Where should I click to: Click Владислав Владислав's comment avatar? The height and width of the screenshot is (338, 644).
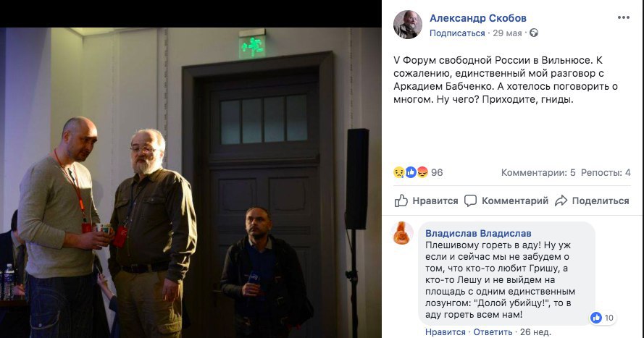[403, 233]
